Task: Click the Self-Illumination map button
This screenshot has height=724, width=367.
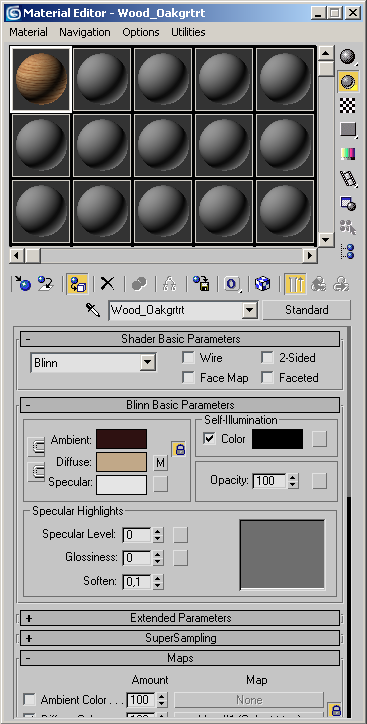Action: tap(319, 439)
